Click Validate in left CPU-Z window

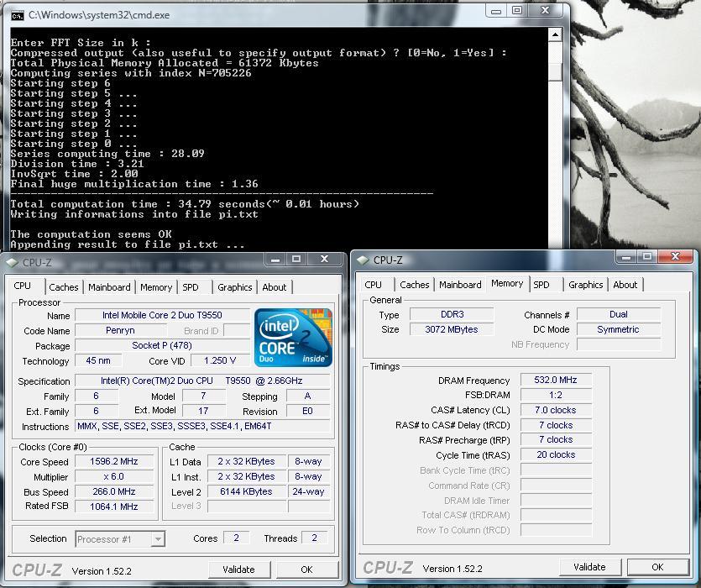[238, 570]
